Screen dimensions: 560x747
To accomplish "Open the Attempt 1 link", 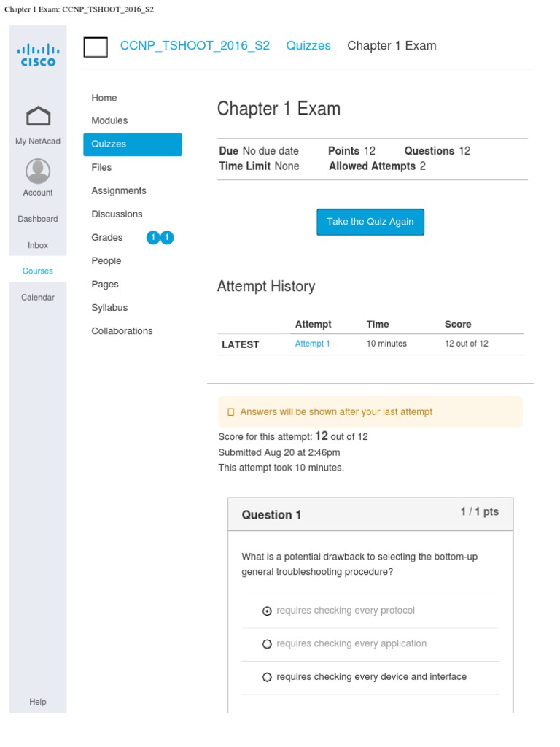I will click(x=312, y=344).
